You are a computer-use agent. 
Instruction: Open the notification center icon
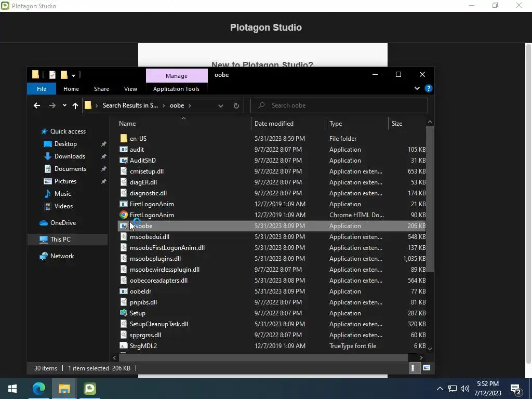point(516,389)
